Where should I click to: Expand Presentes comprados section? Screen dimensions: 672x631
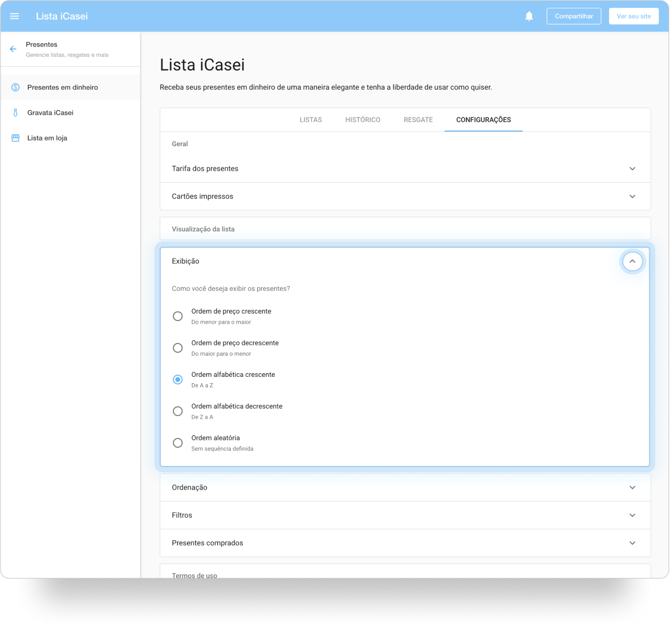click(x=632, y=543)
